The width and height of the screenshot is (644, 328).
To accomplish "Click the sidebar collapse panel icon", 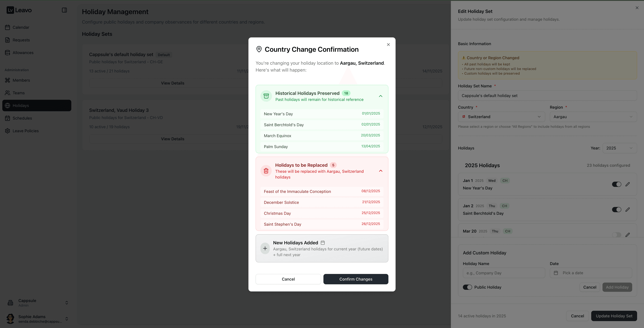I will [64, 10].
